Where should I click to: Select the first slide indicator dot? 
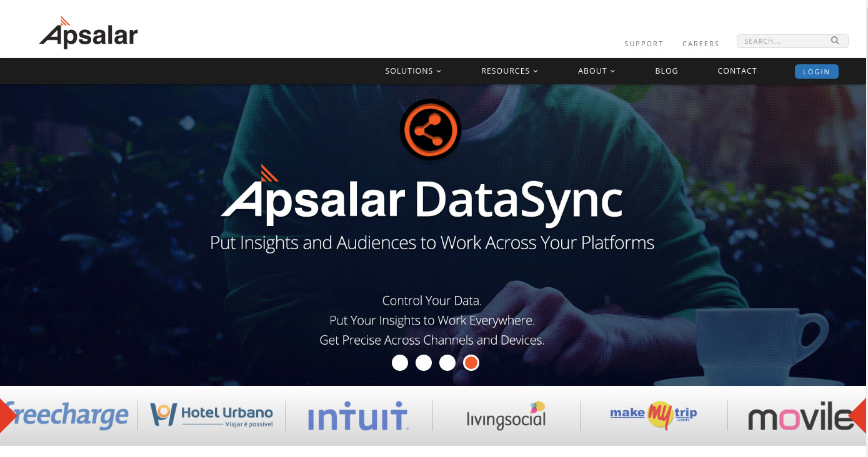tap(400, 363)
